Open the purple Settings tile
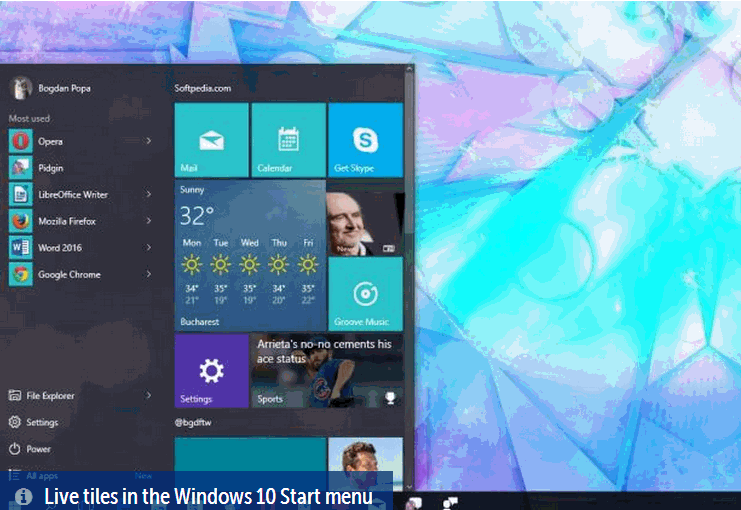Viewport: 741px width, 510px height. 212,371
